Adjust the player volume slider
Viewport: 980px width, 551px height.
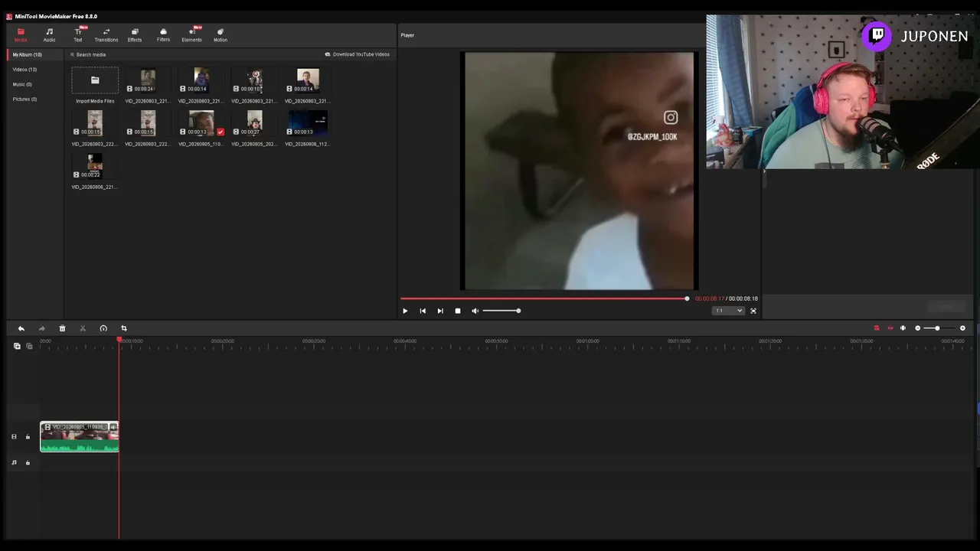pos(501,311)
